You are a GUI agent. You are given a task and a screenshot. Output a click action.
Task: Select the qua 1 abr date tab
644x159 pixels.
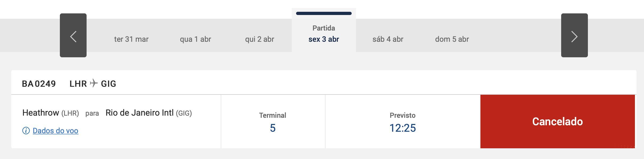(195, 39)
